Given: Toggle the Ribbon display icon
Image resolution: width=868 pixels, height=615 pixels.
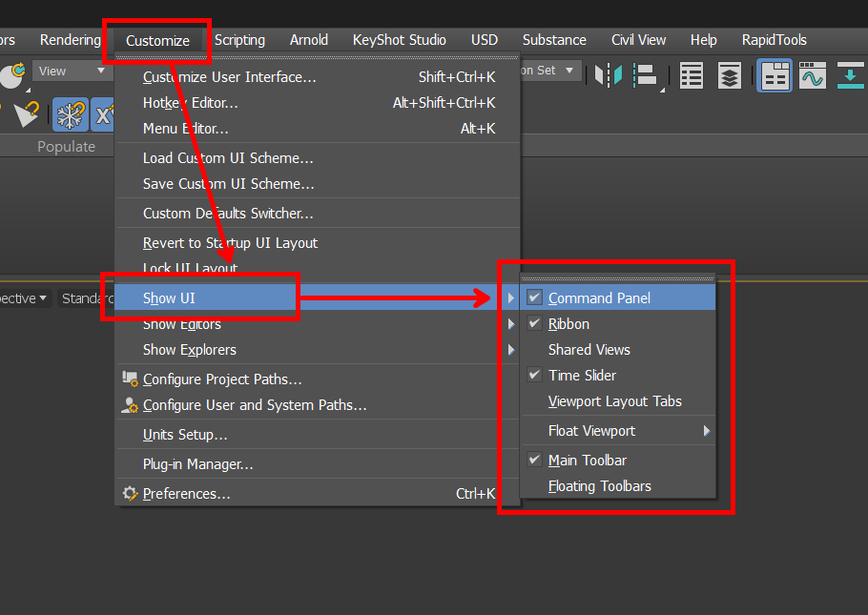Looking at the screenshot, I should (x=775, y=76).
